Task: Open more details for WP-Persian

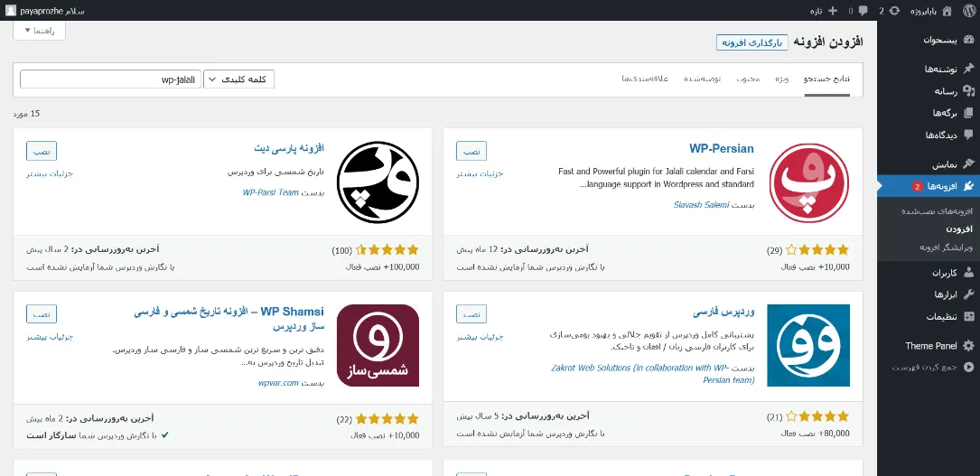Action: tap(480, 173)
